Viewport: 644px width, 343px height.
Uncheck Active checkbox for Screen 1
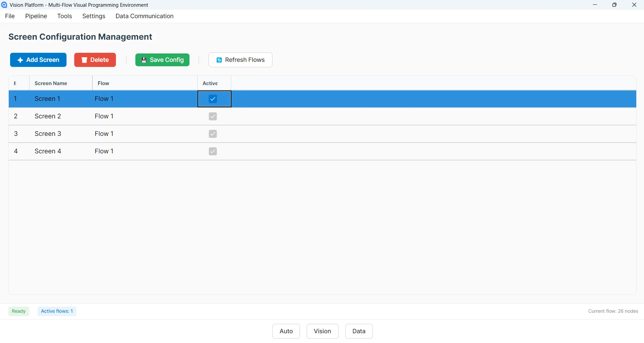point(213,99)
